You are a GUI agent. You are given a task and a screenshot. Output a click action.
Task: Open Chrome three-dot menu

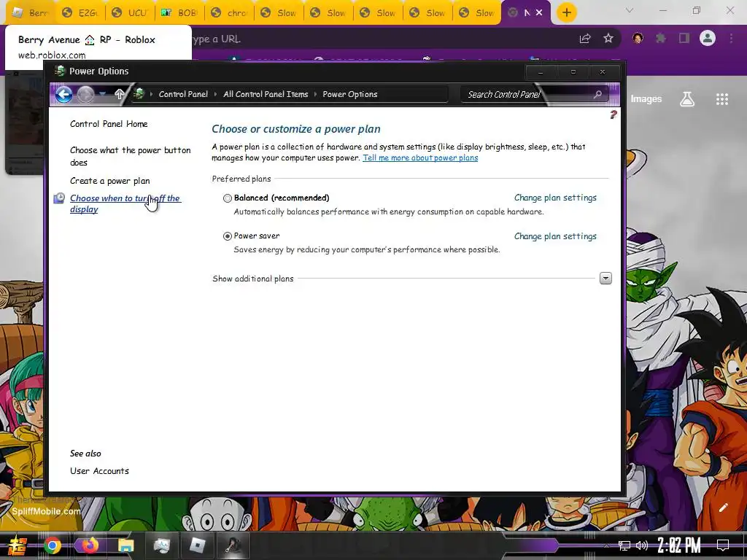[731, 39]
